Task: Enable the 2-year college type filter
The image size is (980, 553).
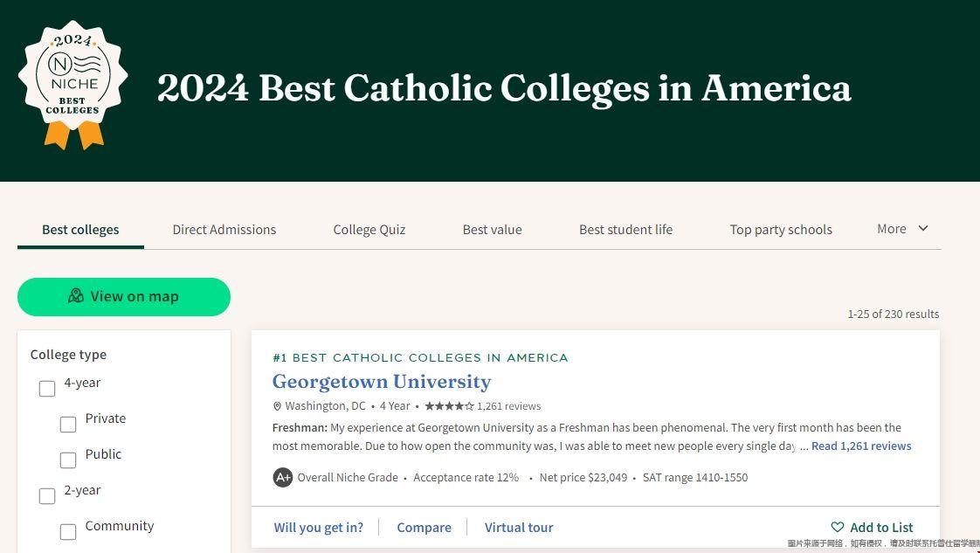Action: pyautogui.click(x=47, y=496)
